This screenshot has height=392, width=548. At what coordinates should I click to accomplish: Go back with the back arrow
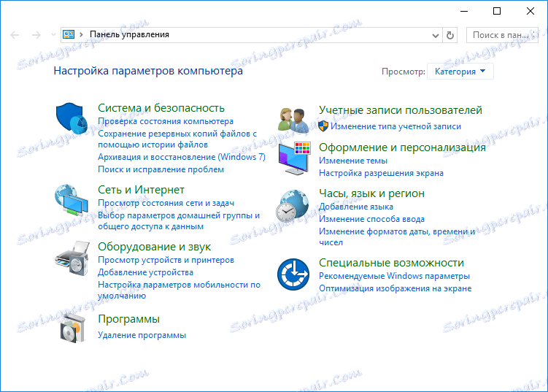15,35
